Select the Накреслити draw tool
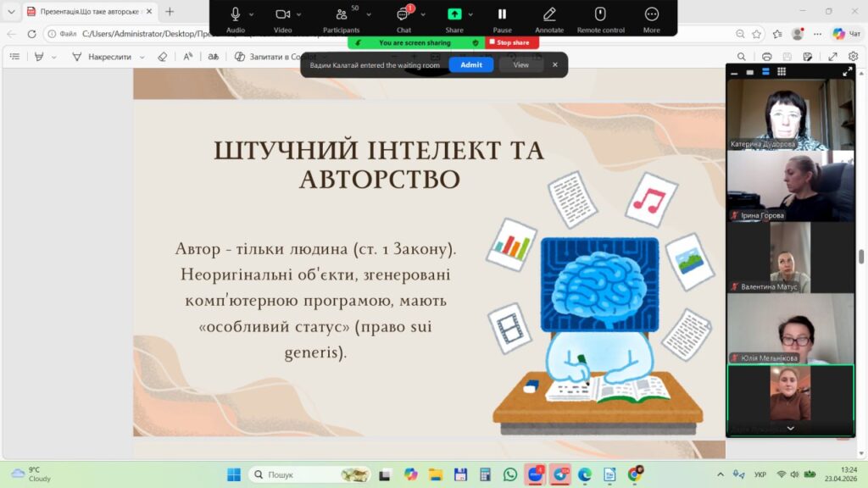 pos(102,57)
